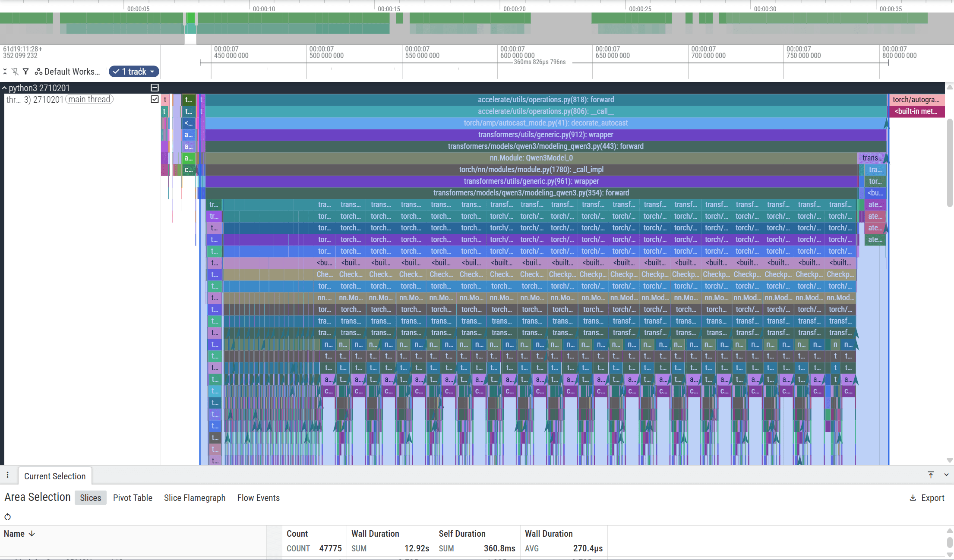Toggle python3 2710201 group selection box

tap(155, 88)
